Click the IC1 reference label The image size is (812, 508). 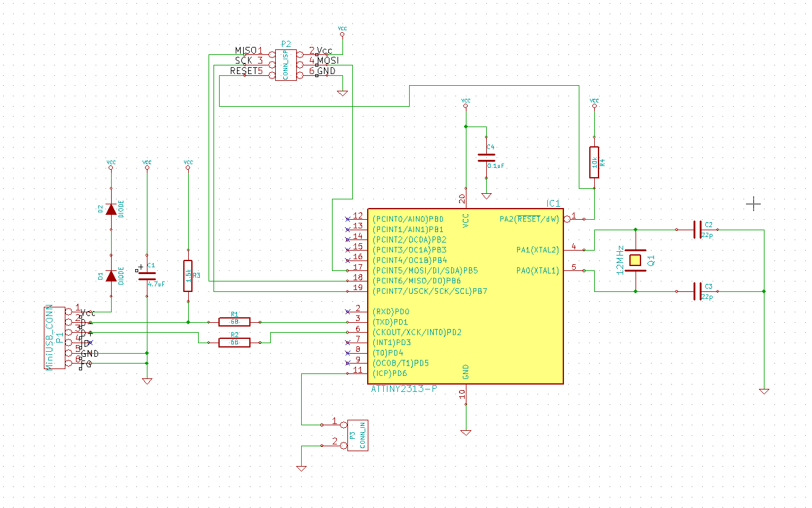553,203
